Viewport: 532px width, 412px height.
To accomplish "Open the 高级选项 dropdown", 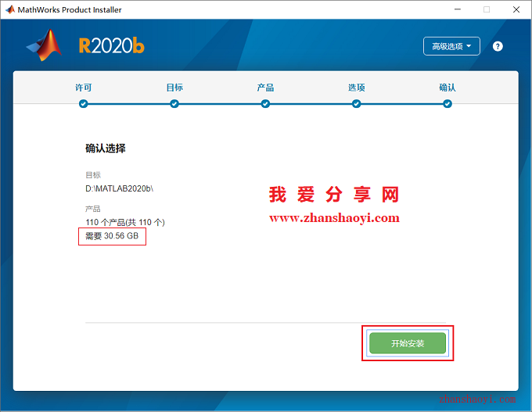I will point(451,46).
